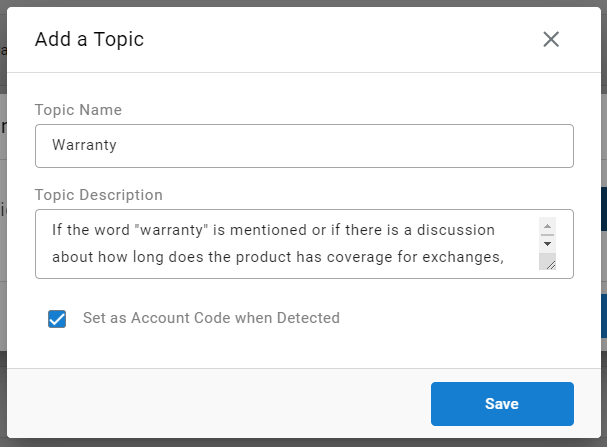The image size is (607, 447).
Task: Click the "Set as Account Code when Detected" label
Action: click(x=211, y=318)
